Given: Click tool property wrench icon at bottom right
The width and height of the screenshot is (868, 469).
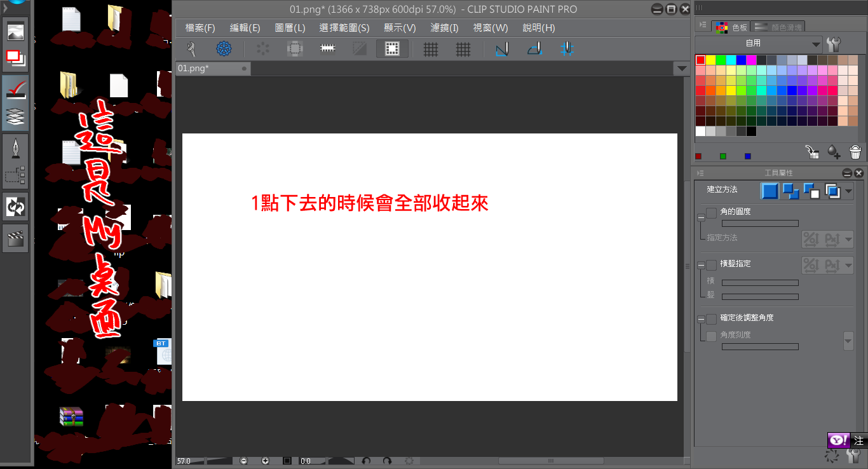Looking at the screenshot, I should click(853, 455).
